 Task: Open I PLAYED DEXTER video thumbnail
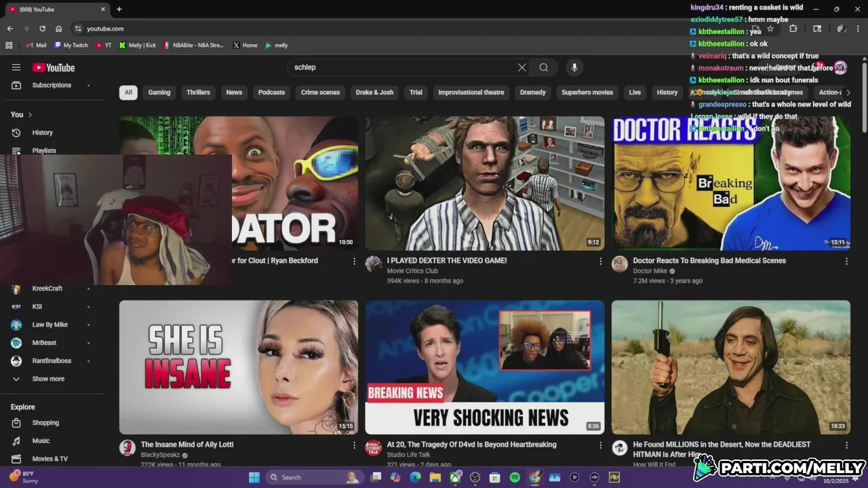pyautogui.click(x=485, y=183)
